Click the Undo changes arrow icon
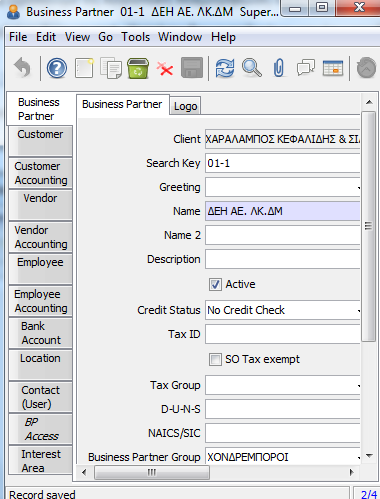Screen dimensions: 380x499 click(23, 68)
